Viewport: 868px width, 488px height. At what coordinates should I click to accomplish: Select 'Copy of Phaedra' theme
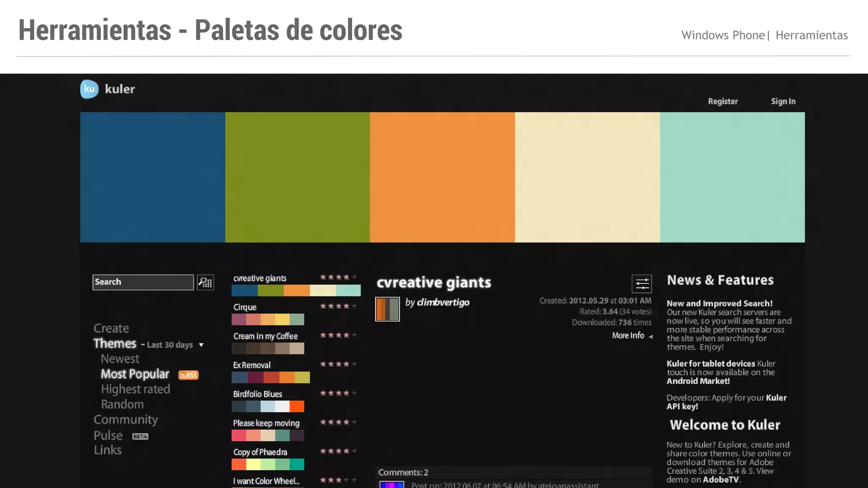click(x=260, y=452)
